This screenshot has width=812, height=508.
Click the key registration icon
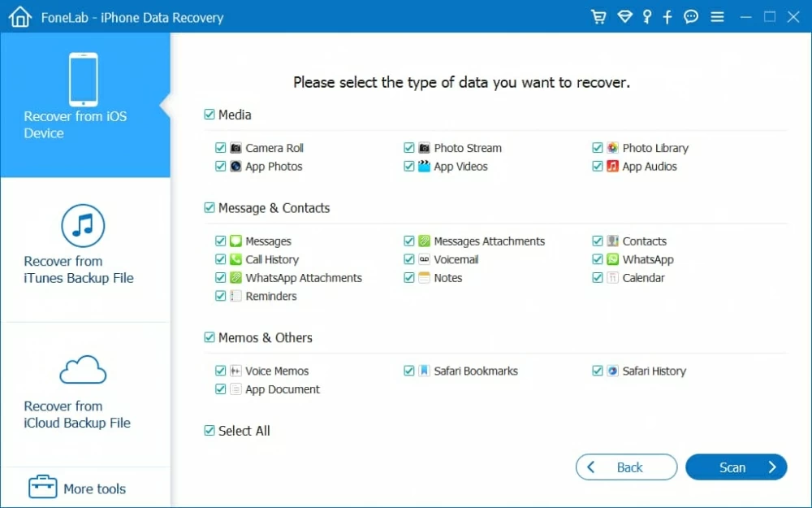(x=646, y=16)
